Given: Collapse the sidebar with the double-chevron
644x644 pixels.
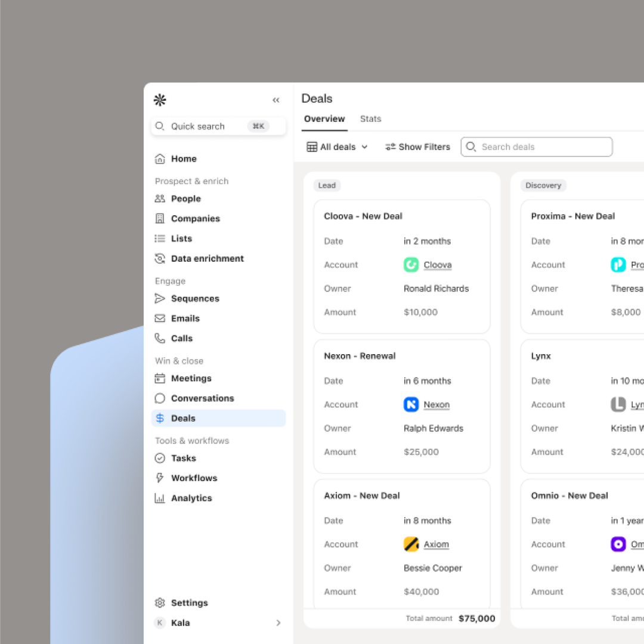Looking at the screenshot, I should point(275,100).
